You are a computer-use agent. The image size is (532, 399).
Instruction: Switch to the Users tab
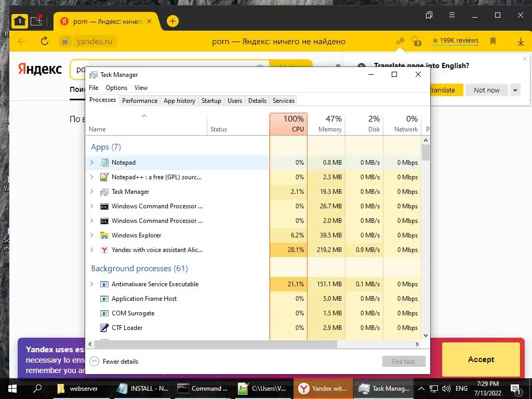pyautogui.click(x=235, y=100)
